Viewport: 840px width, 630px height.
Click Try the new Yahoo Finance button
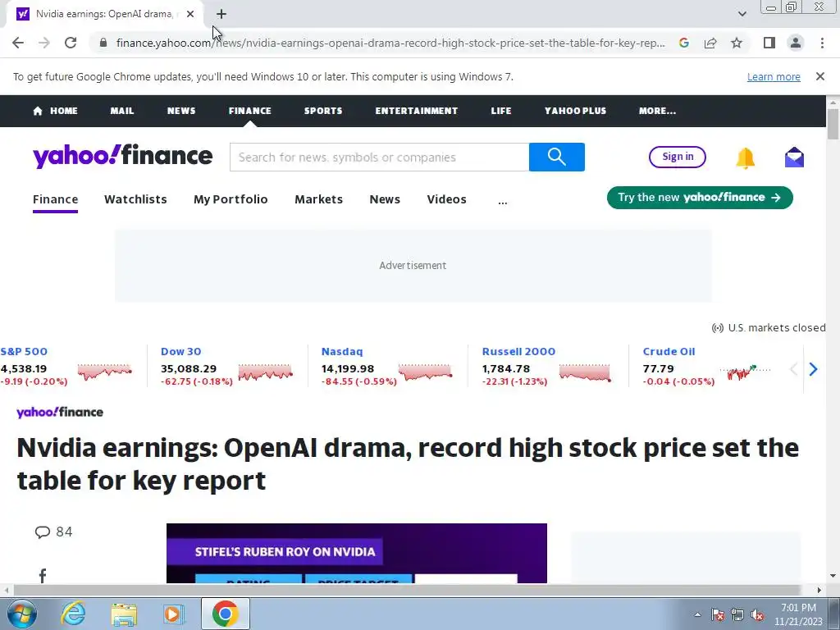(700, 198)
